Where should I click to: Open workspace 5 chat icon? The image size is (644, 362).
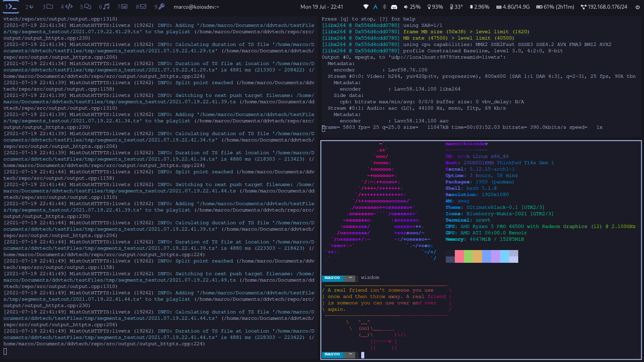pos(86,6)
